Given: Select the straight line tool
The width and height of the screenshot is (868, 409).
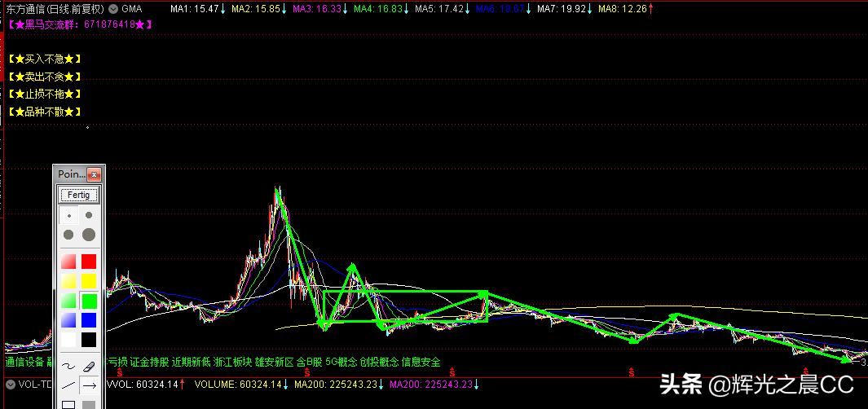Looking at the screenshot, I should click(x=68, y=385).
